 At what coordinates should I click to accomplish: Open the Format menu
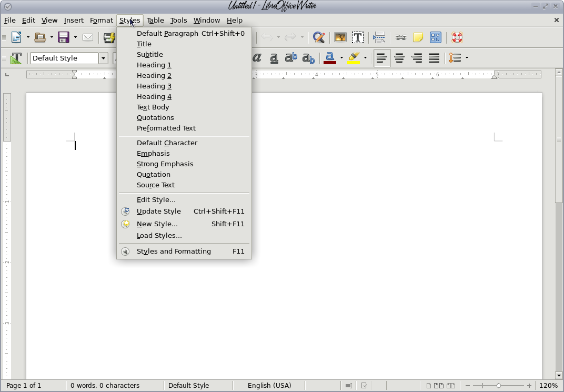pyautogui.click(x=102, y=21)
